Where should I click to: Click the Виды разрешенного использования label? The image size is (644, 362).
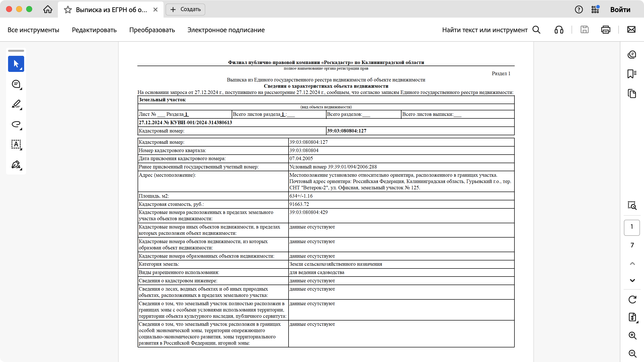[x=179, y=272]
